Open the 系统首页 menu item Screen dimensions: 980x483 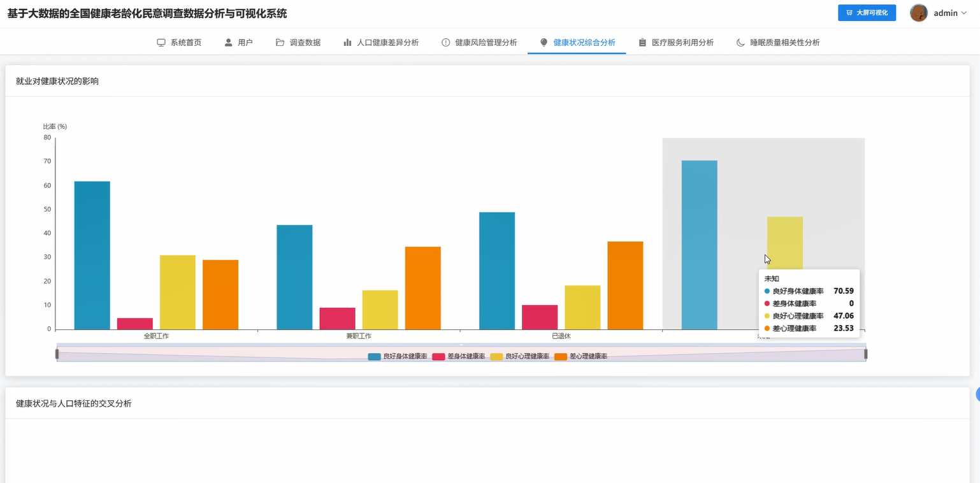point(179,43)
